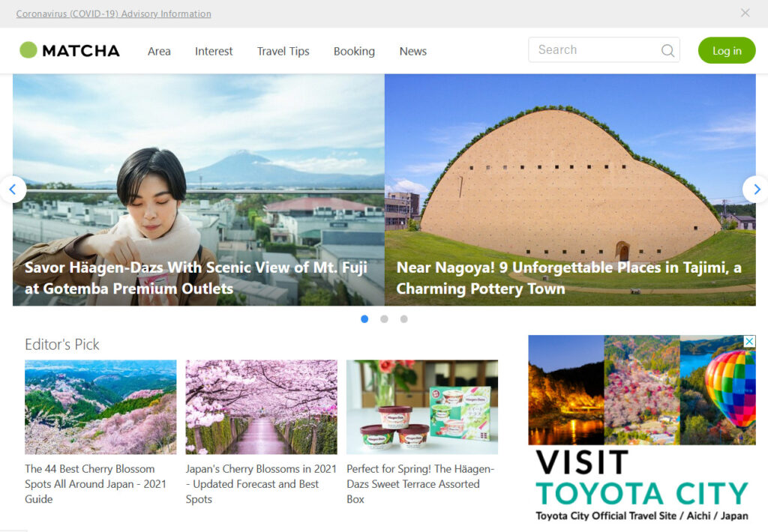768x532 pixels.
Task: Close the Toyota City advertisement
Action: point(749,342)
